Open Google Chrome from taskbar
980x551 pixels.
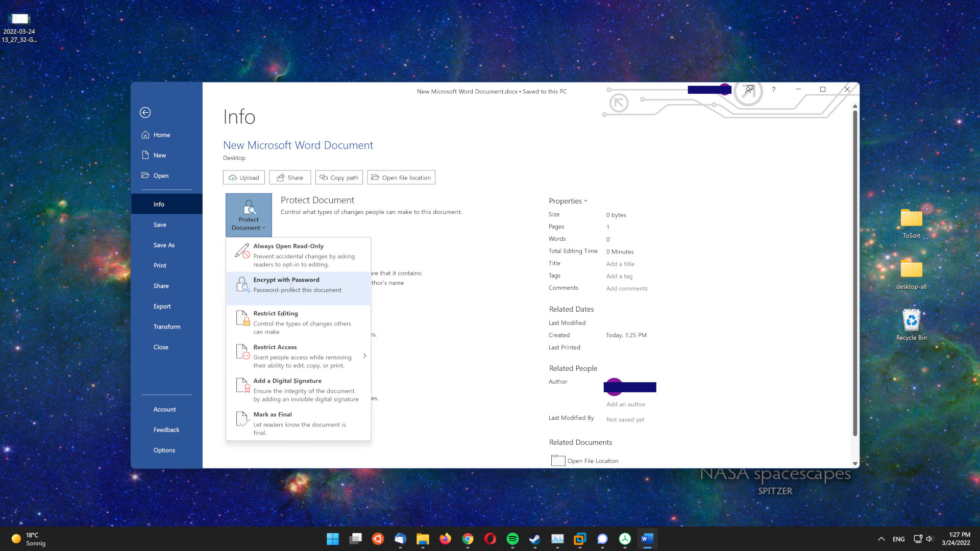[468, 539]
